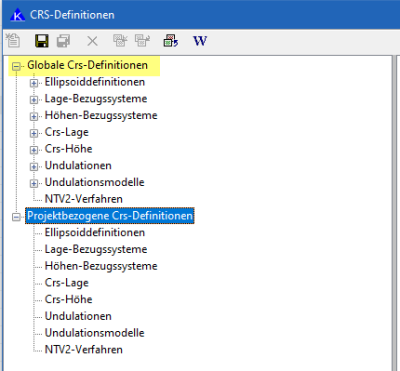This screenshot has height=371, width=400.
Task: Click the colored table transfer icon
Action: 171,40
